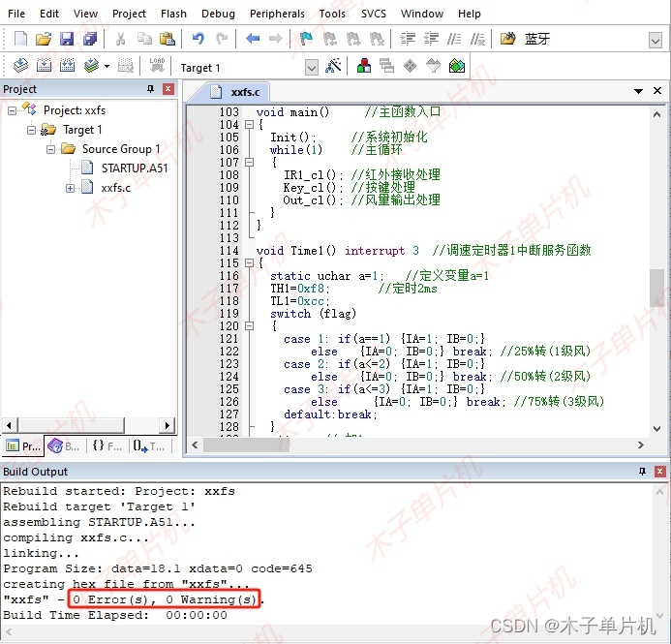The width and height of the screenshot is (671, 644).
Task: Click the Build target icon
Action: pos(45,66)
